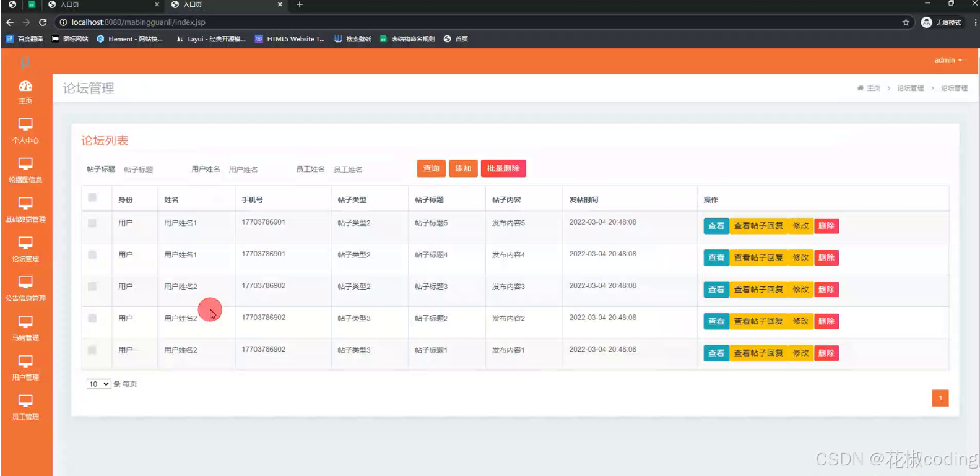Click the browser address bar URL
The height and width of the screenshot is (476, 980).
[x=138, y=22]
